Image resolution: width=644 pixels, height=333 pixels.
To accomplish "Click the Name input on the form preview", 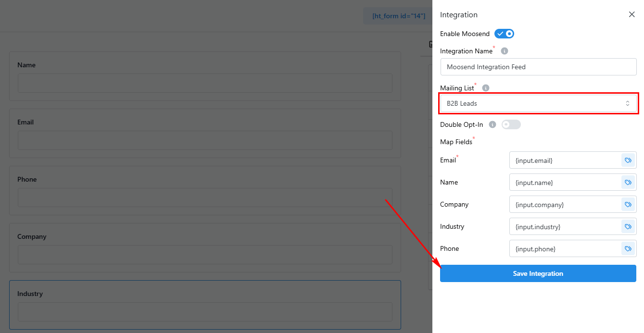I will point(205,83).
